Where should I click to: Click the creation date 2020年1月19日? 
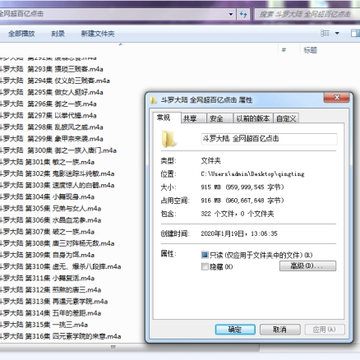point(239,234)
